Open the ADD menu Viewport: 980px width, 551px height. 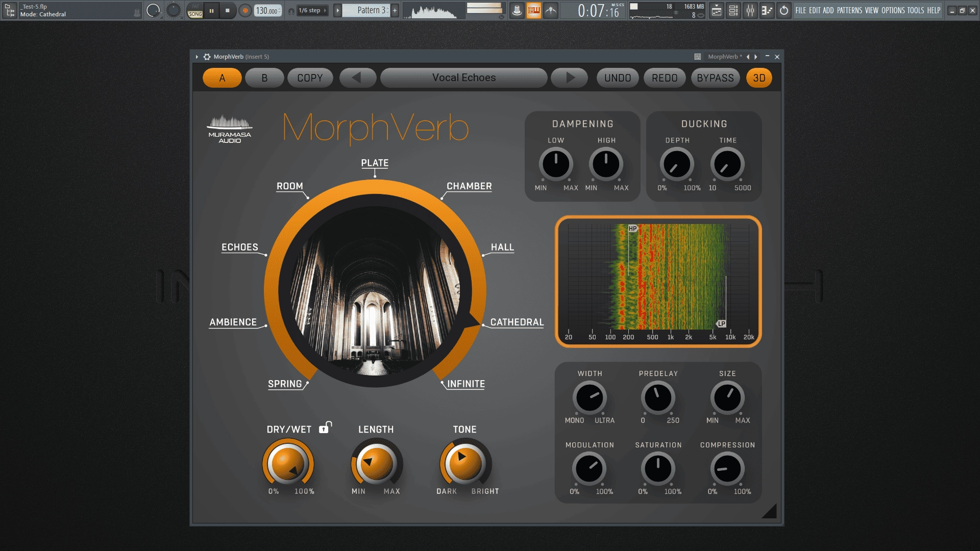828,10
